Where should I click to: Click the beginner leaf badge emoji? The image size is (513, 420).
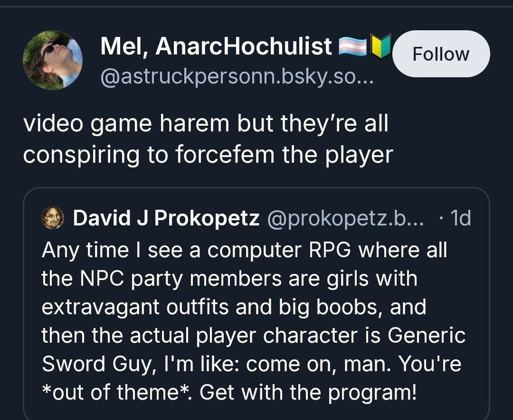pyautogui.click(x=382, y=46)
